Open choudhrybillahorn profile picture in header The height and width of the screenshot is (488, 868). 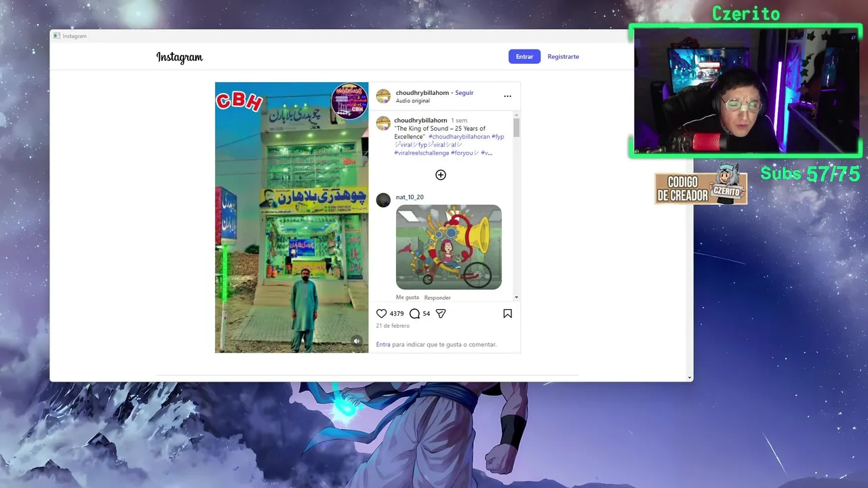(x=383, y=96)
